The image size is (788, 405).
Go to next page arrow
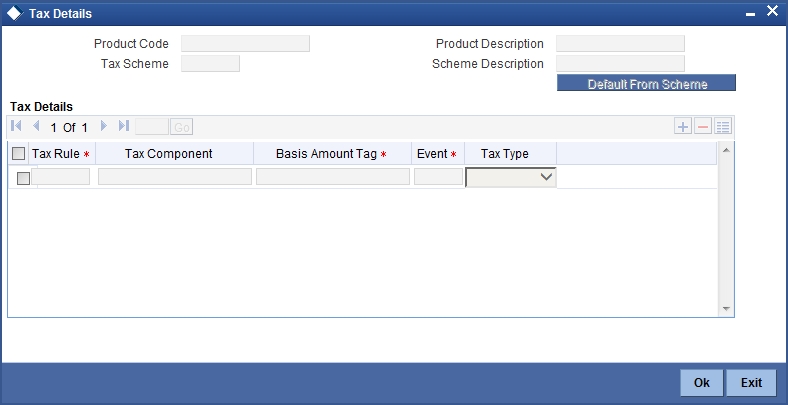tap(104, 126)
